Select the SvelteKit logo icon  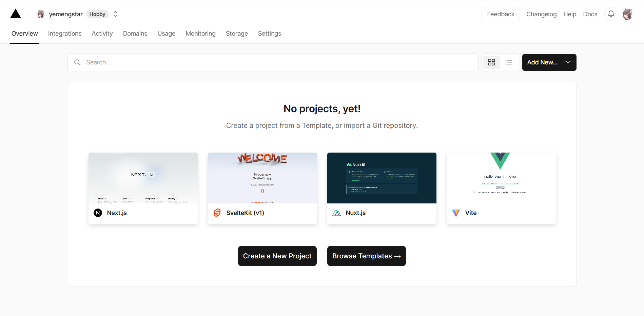[x=217, y=213]
